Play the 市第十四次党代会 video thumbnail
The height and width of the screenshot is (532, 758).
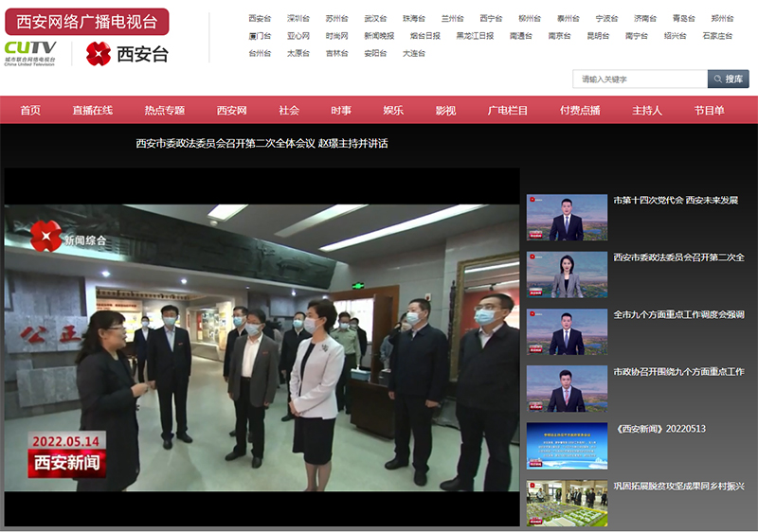[567, 218]
